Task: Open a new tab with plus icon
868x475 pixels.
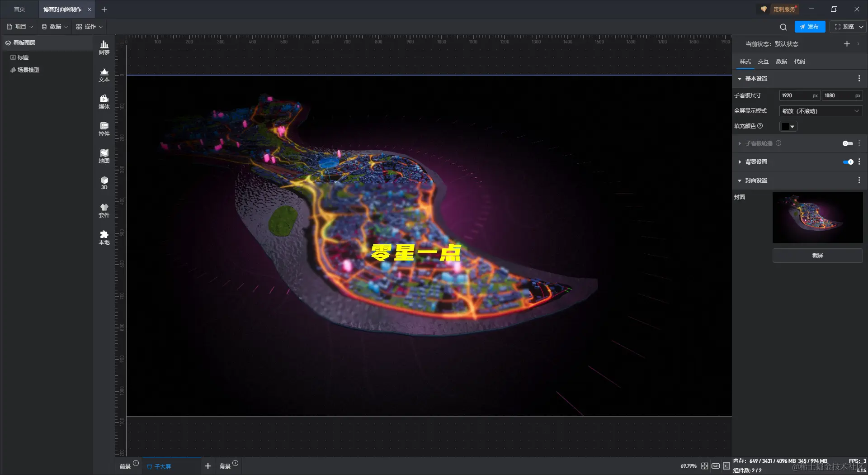Action: point(104,9)
